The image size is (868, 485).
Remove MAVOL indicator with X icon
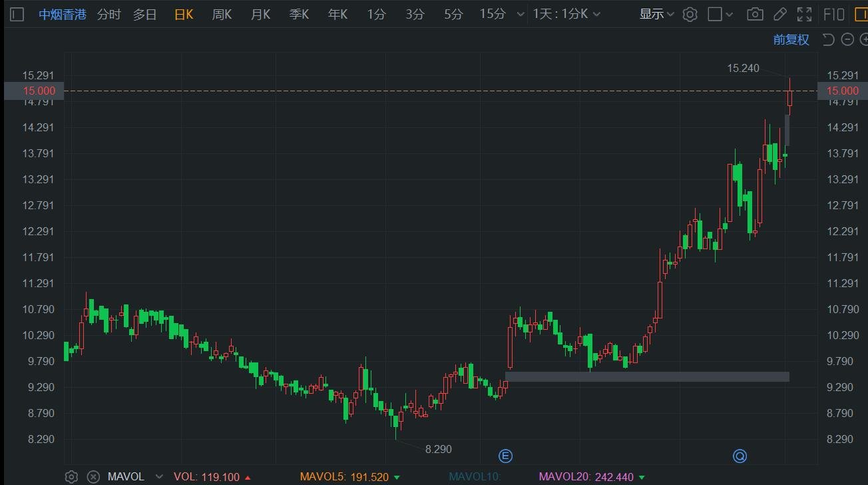point(93,476)
